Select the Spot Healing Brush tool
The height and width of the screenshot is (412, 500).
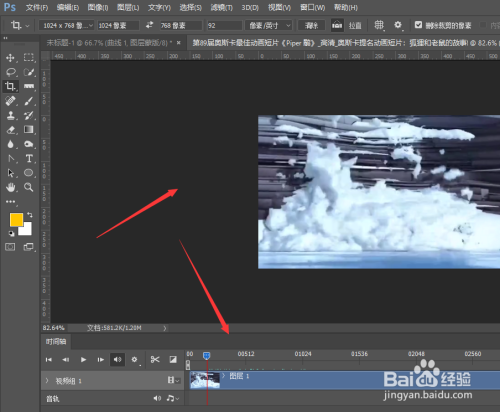pyautogui.click(x=11, y=101)
